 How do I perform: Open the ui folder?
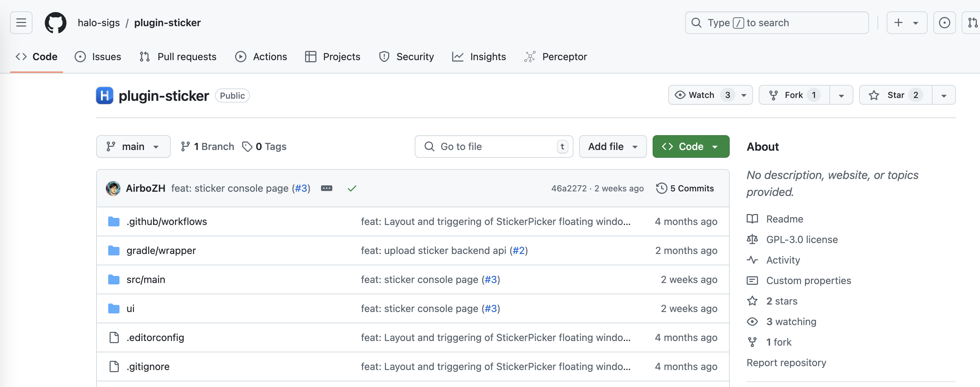pyautogui.click(x=130, y=308)
